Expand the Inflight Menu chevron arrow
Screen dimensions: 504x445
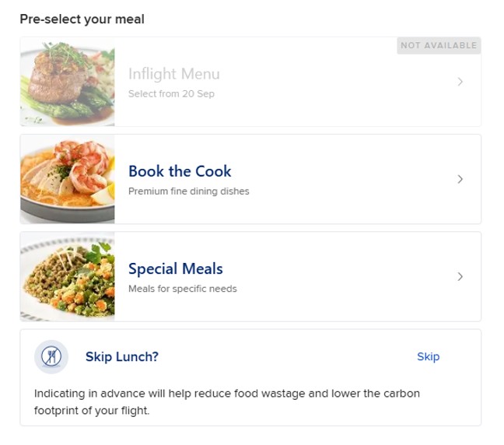[460, 82]
